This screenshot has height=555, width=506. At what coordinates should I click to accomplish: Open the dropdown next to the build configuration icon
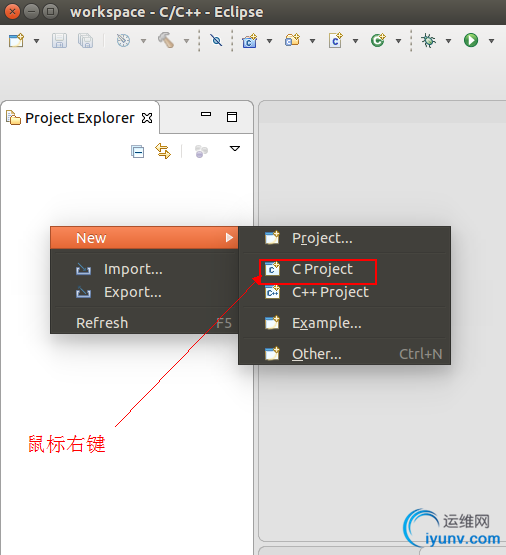pyautogui.click(x=143, y=41)
